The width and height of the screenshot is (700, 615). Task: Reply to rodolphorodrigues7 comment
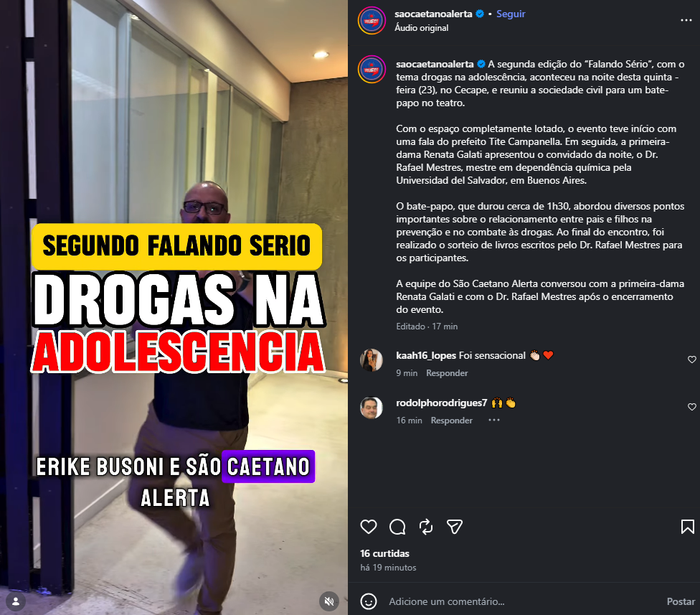[451, 421]
